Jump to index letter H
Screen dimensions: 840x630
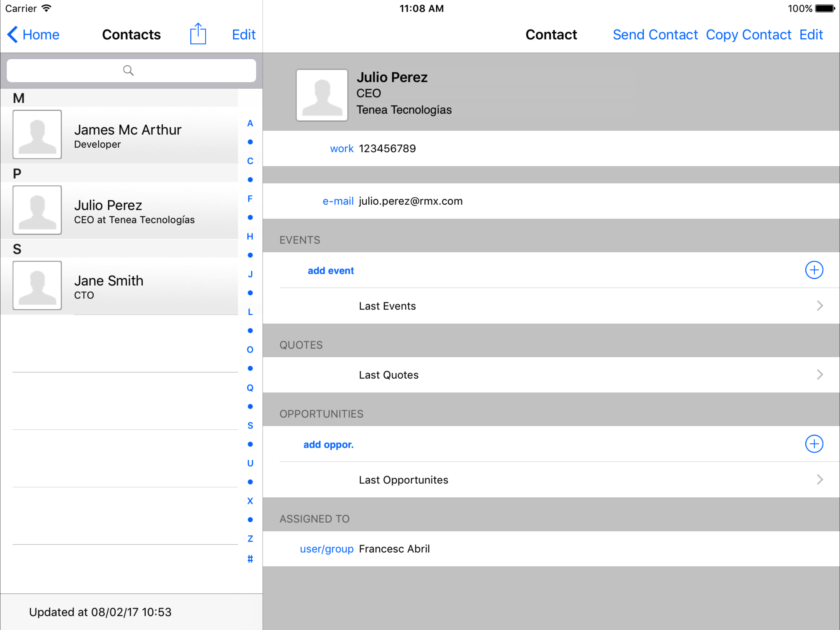(x=250, y=236)
